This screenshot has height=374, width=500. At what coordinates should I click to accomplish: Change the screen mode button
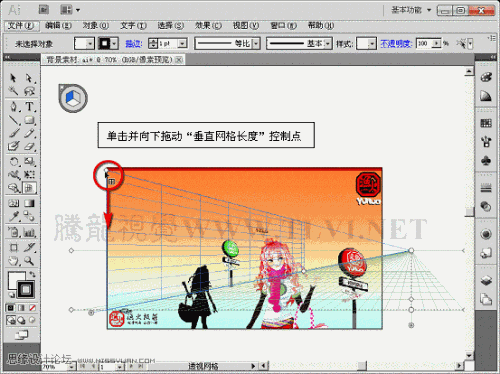pyautogui.click(x=21, y=335)
